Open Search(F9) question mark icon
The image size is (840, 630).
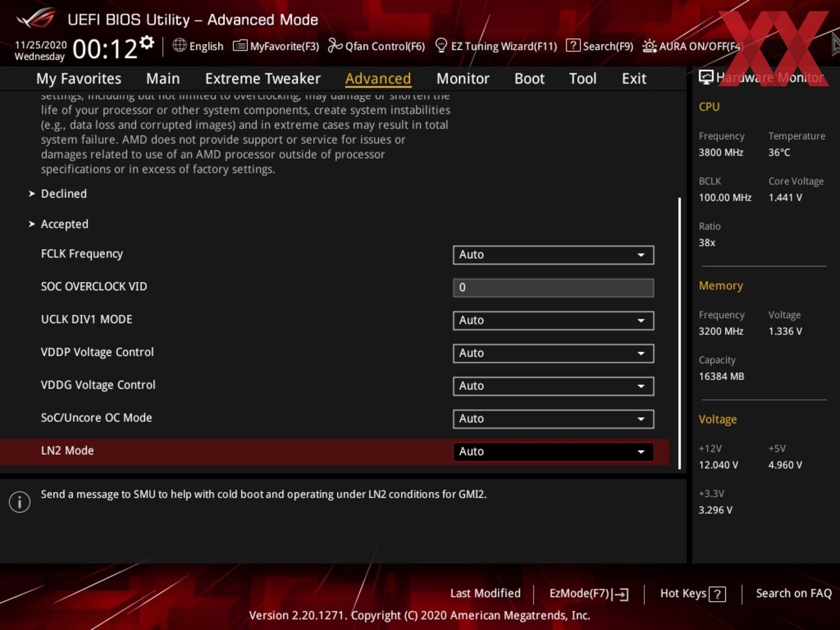coord(573,45)
